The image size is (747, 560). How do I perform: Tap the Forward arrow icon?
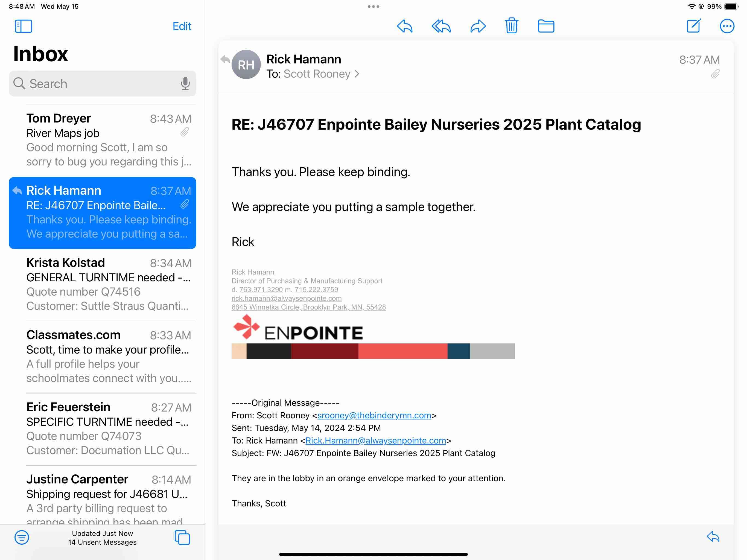(478, 26)
